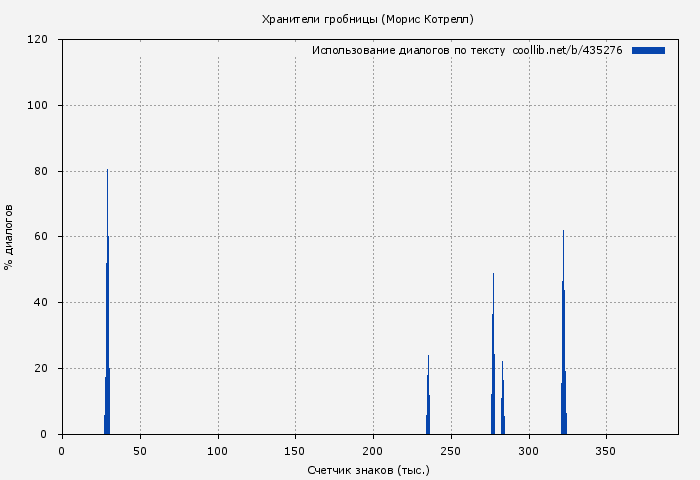Click the blue legend color swatch
The height and width of the screenshot is (480, 700).
[x=648, y=50]
